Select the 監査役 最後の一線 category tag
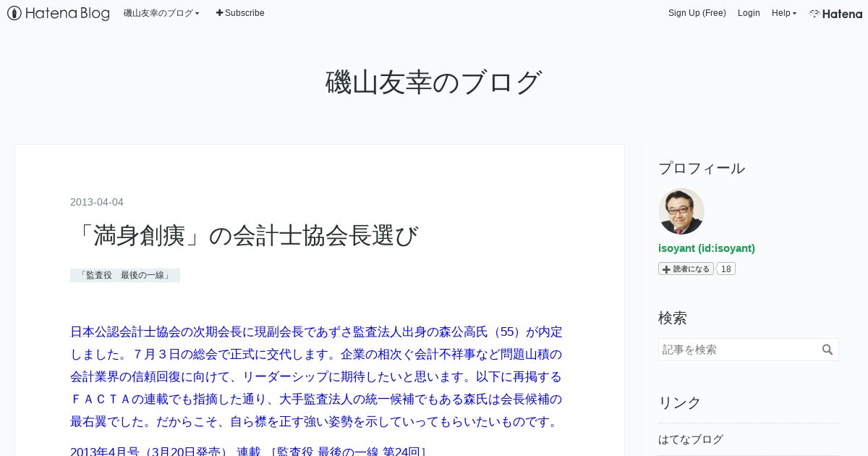The height and width of the screenshot is (456, 868). coord(125,275)
